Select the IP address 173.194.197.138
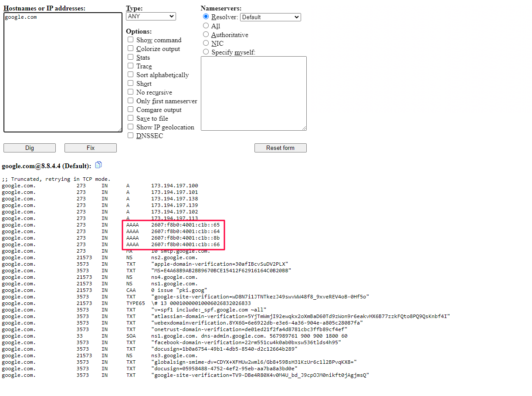 pyautogui.click(x=175, y=199)
